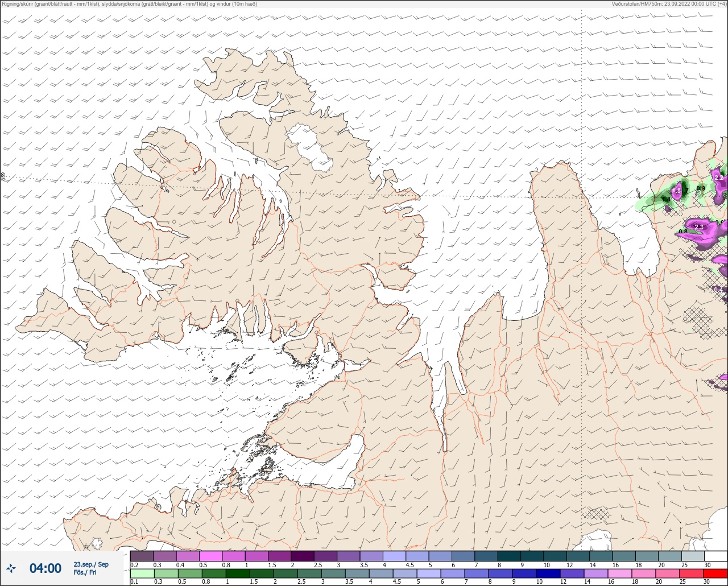Image resolution: width=728 pixels, height=586 pixels.
Task: Click the '23.sep./ Sep' date label
Action: pyautogui.click(x=91, y=564)
